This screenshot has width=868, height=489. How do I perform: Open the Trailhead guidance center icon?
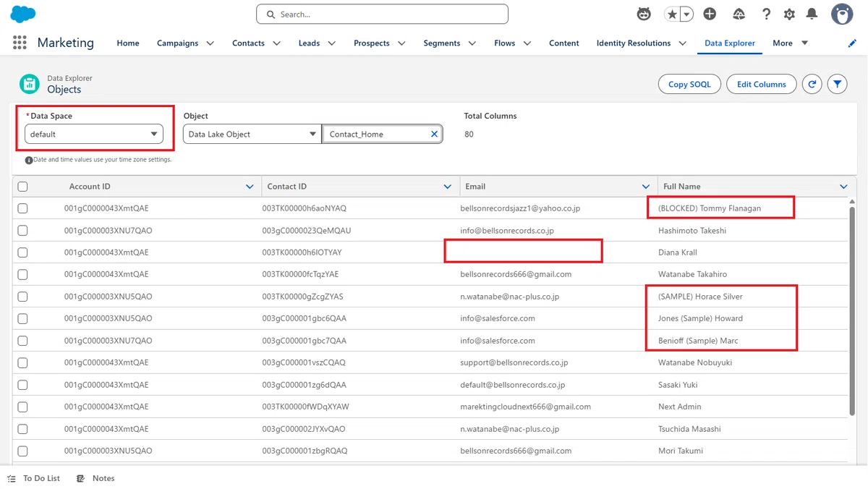click(739, 14)
